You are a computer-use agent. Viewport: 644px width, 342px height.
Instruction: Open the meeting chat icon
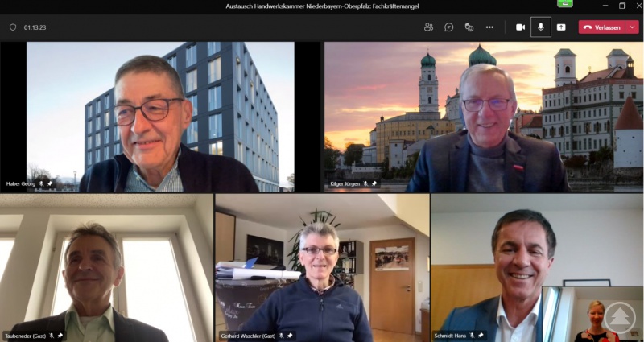[x=448, y=27]
